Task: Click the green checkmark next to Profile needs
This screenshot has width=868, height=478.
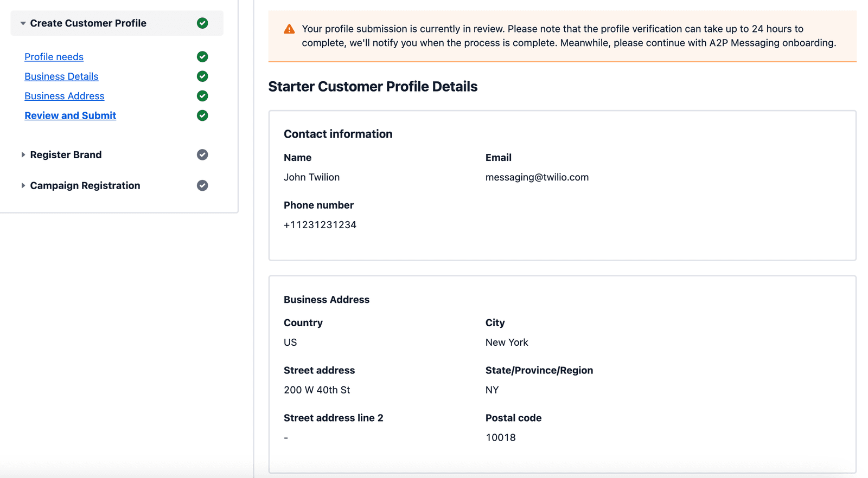Action: tap(202, 57)
